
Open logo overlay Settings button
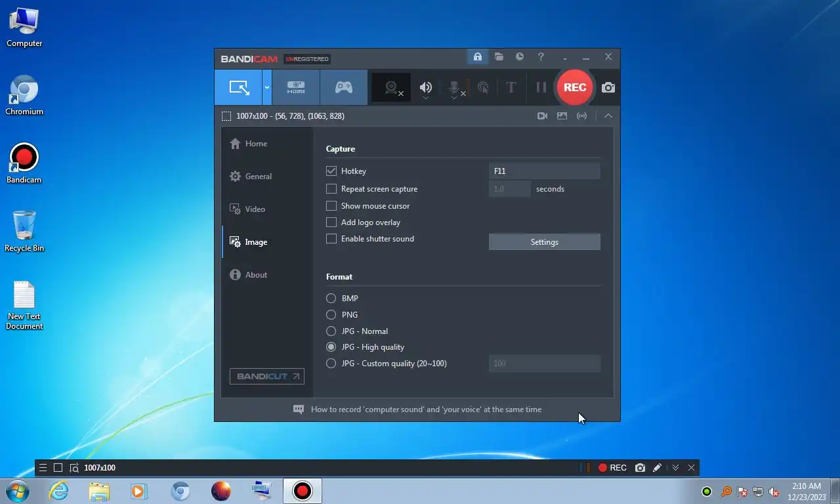pos(544,242)
